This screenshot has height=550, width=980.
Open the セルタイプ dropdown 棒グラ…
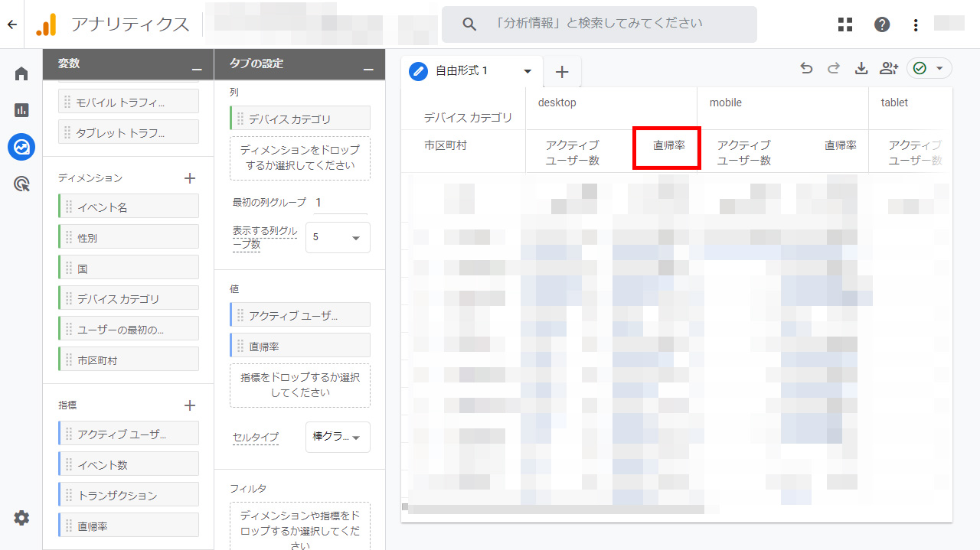pos(338,437)
